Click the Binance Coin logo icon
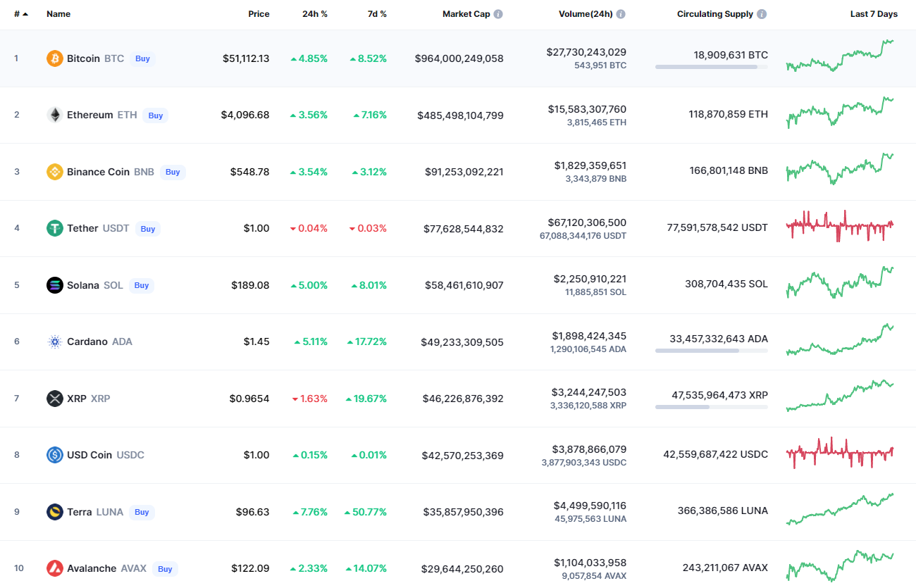 click(x=54, y=172)
